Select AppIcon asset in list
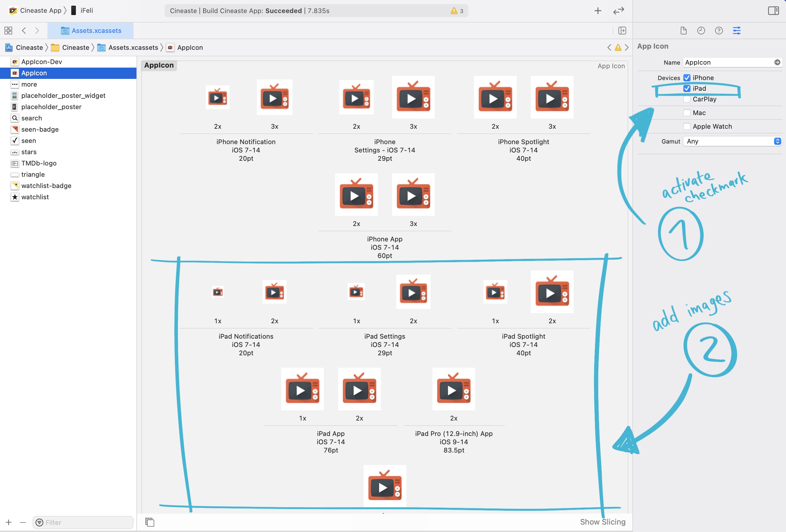 coord(68,73)
